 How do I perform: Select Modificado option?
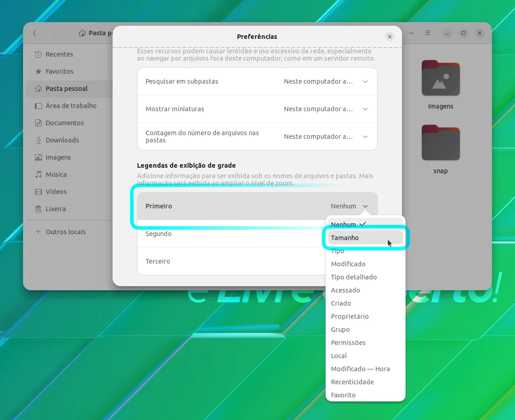coord(365,264)
